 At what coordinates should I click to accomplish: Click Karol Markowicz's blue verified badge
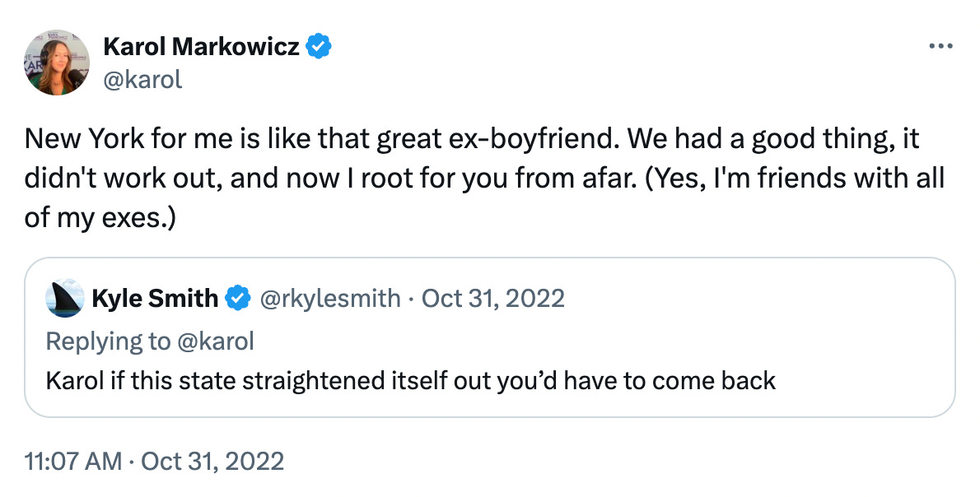click(320, 48)
